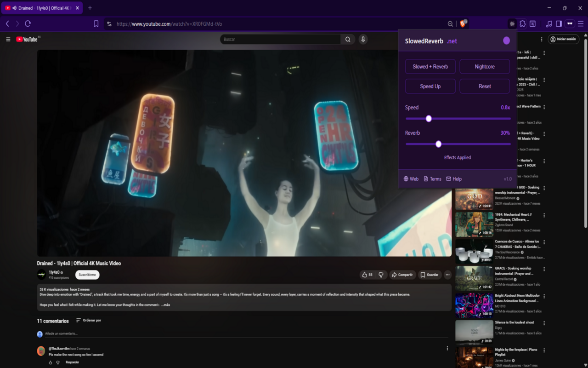Open options for Bright Abstract Neon video

pyautogui.click(x=544, y=296)
